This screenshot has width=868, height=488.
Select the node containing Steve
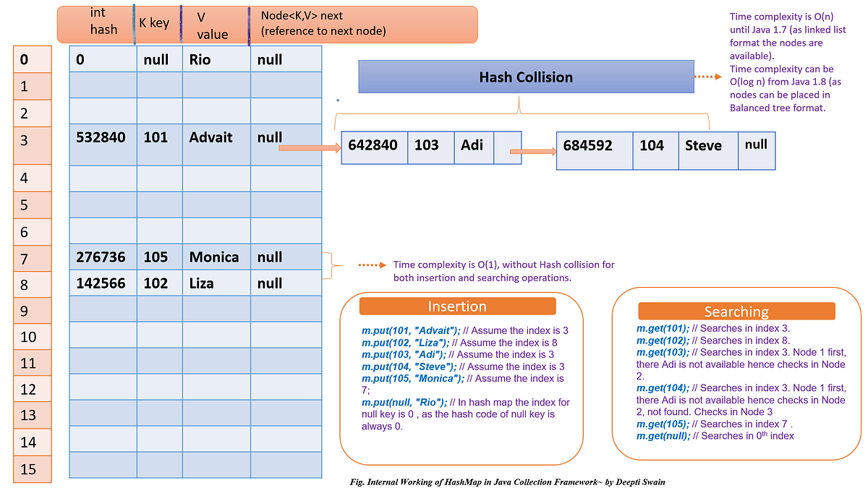[664, 150]
